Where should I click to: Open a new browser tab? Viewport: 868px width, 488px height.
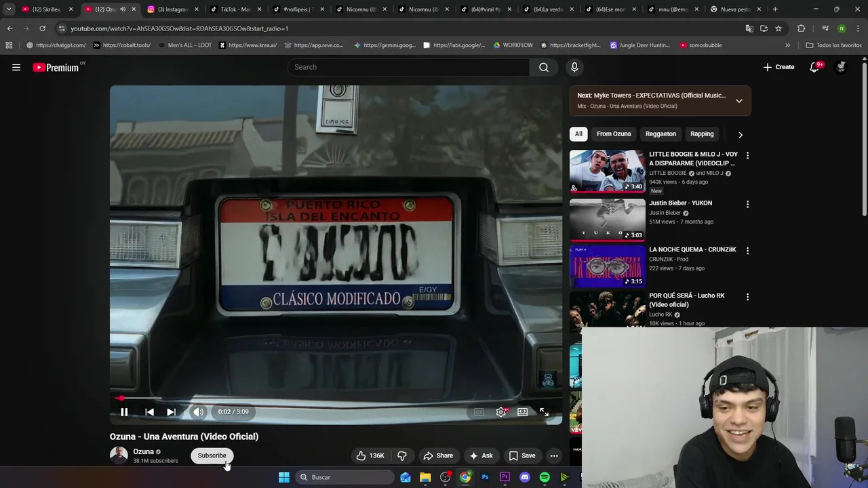click(x=775, y=9)
